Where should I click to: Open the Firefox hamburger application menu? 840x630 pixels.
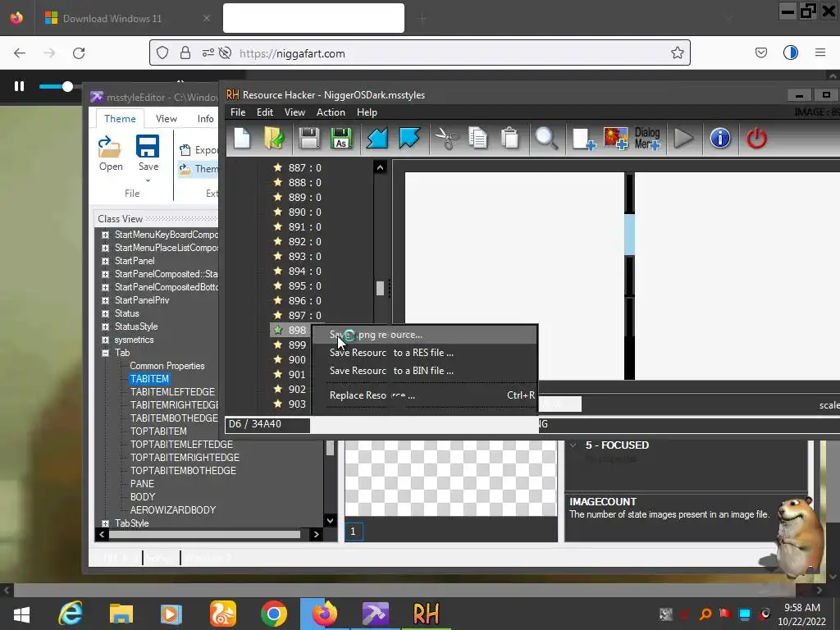(x=820, y=52)
